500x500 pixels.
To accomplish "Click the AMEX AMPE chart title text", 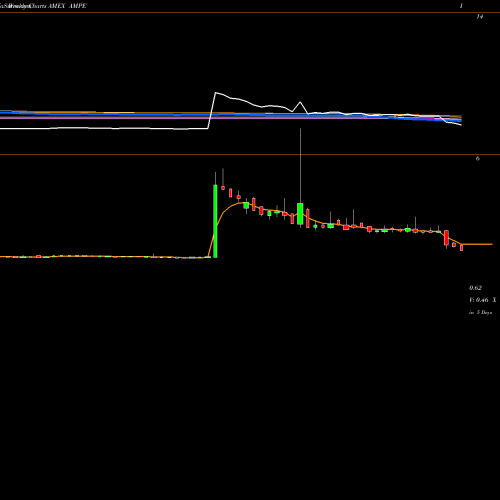I will coord(67,6).
